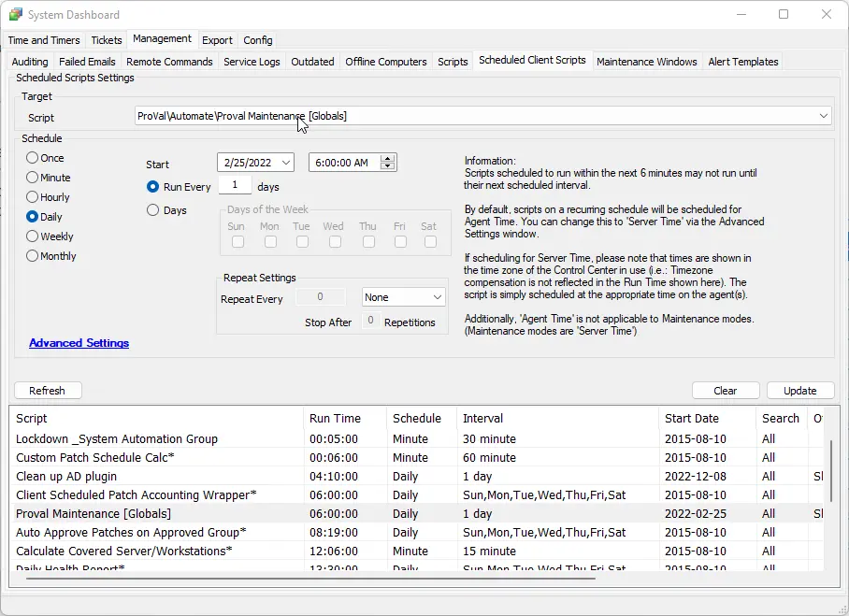
Task: Select 'Client Scheduled Patch Accounting Wrapper*' row
Action: (417, 494)
